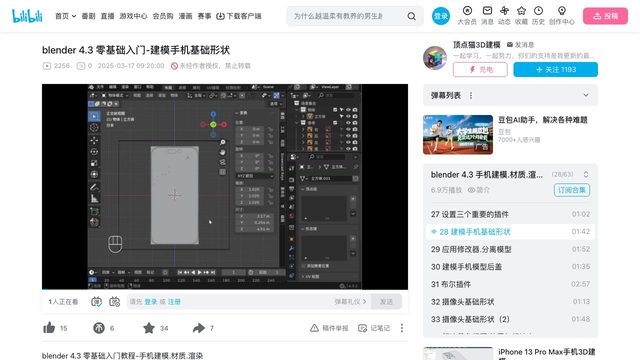Viewport: 640px width, 360px height.
Task: Open the 游戏中心 nav item
Action: coord(133,16)
